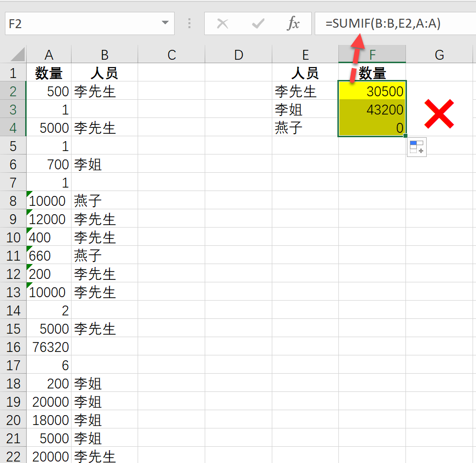
Task: Click header cell A1 数量
Action: click(x=49, y=73)
